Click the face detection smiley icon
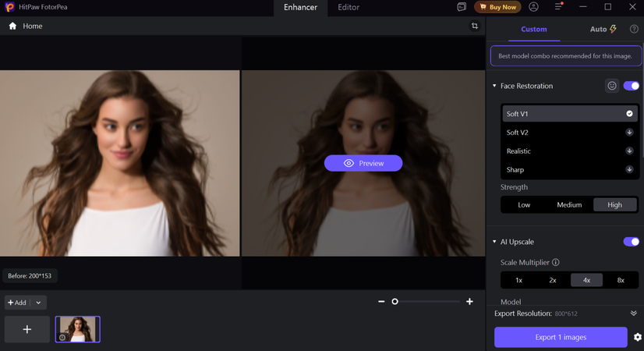 [x=612, y=86]
